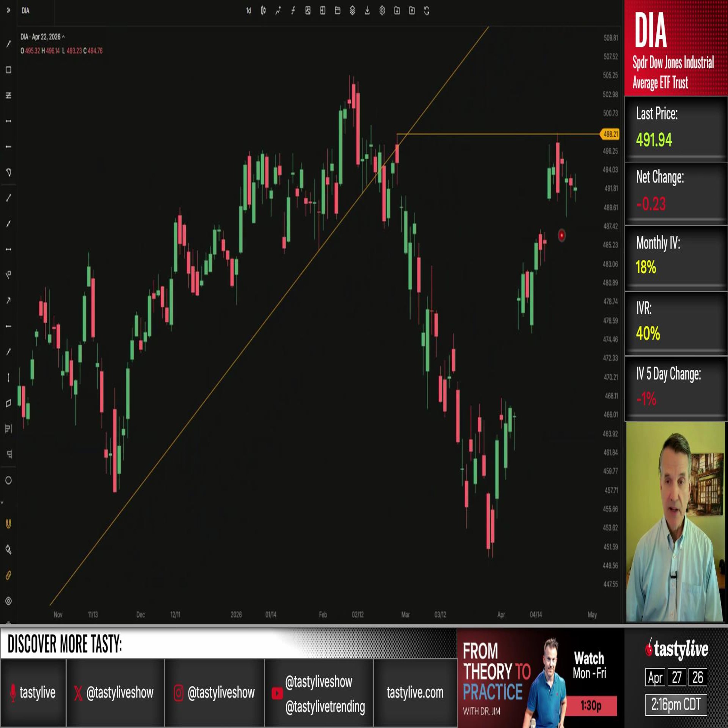The image size is (728, 728).
Task: Click the chart snapshot image icon
Action: pos(308,11)
